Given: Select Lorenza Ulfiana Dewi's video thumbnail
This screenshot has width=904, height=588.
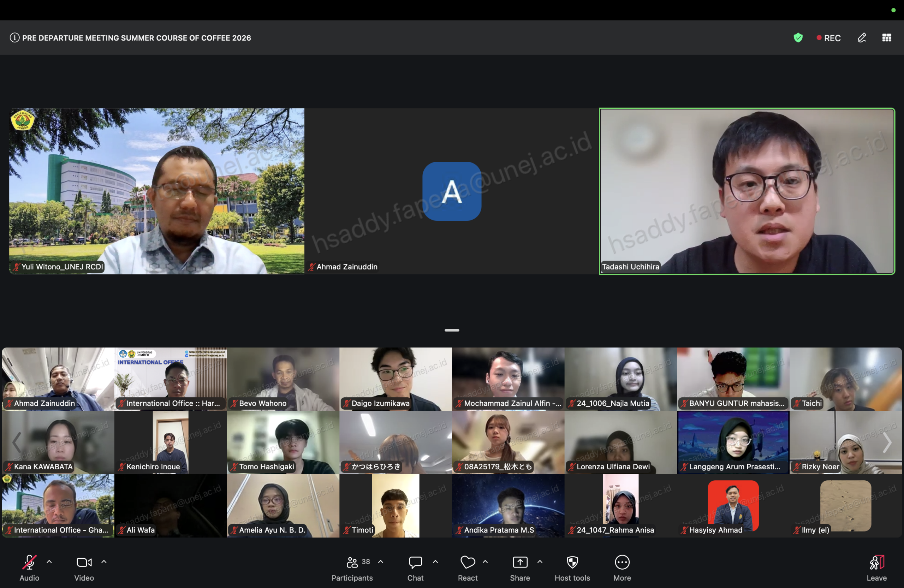Looking at the screenshot, I should click(621, 443).
